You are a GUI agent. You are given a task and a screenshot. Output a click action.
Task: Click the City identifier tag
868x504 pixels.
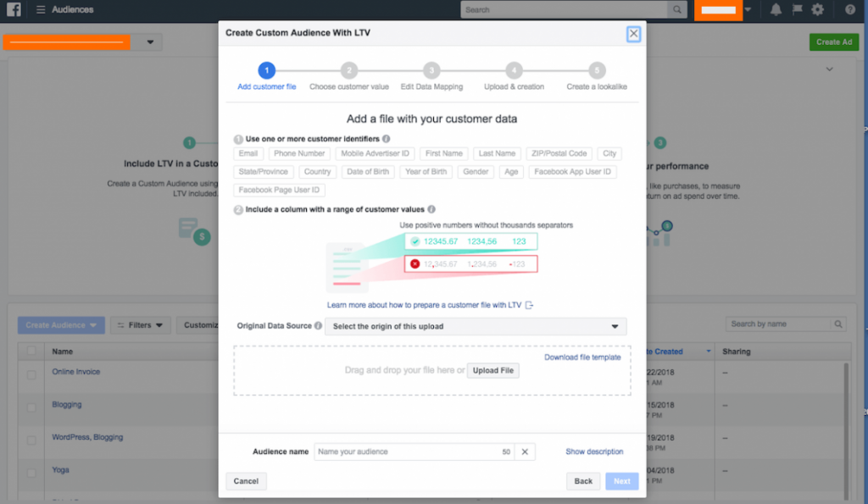pos(609,153)
